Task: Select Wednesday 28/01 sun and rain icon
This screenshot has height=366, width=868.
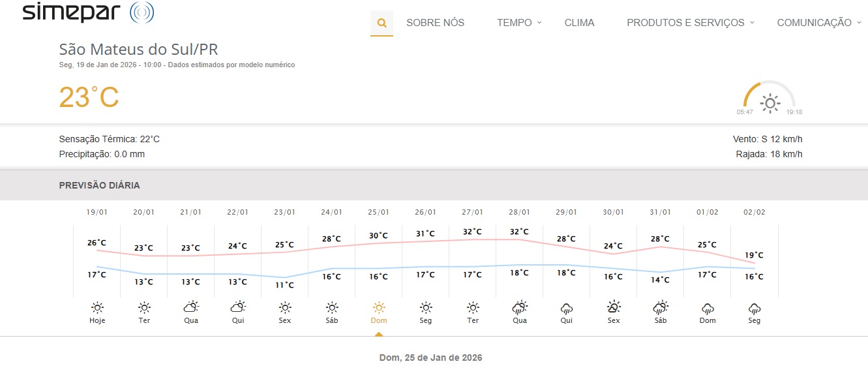Action: pos(520,307)
